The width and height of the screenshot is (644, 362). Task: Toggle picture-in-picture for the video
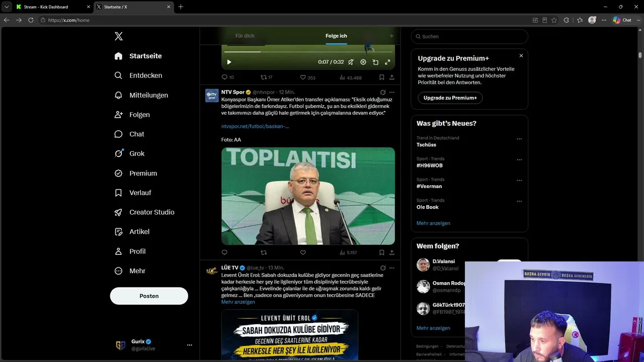(375, 62)
